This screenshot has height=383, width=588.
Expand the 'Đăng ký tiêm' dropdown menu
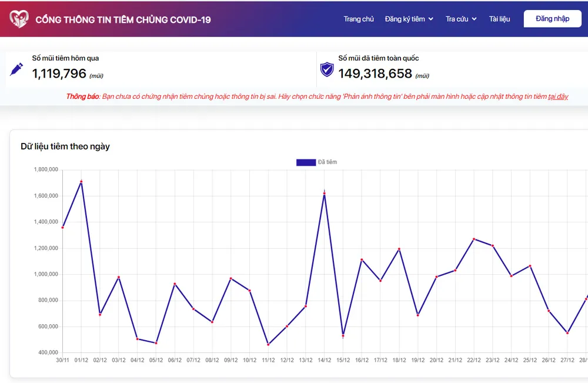[x=409, y=19]
